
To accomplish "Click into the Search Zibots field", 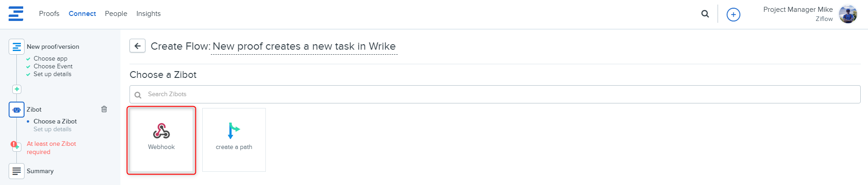I will pyautogui.click(x=494, y=94).
